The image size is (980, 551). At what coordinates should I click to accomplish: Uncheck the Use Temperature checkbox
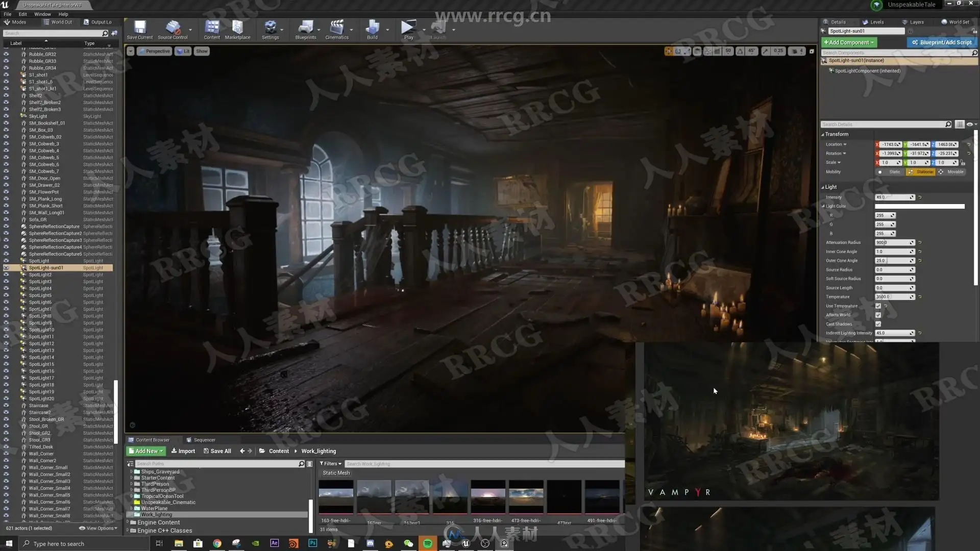pyautogui.click(x=878, y=306)
